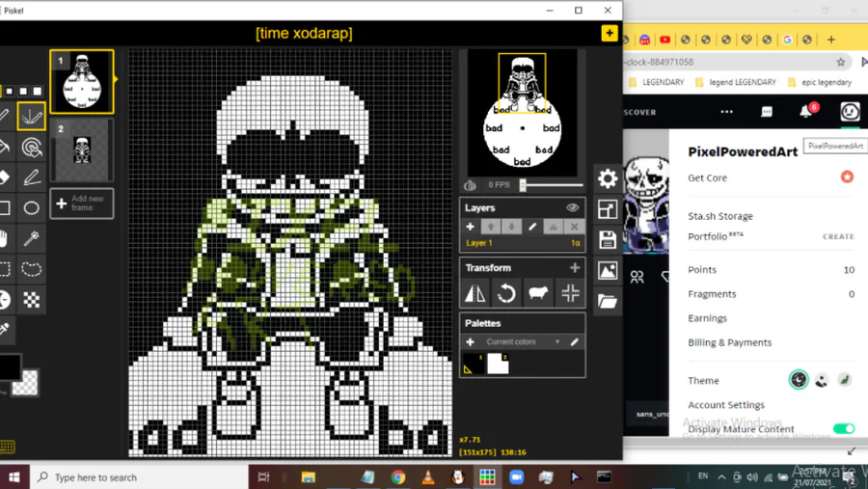
Task: Rotate the sprite counter-clockwise
Action: (x=506, y=293)
